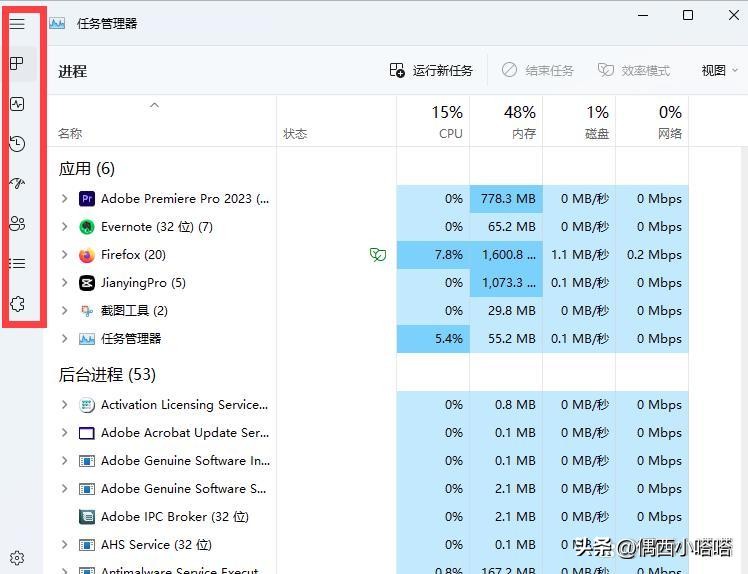Select Premiere Pro memory 778.3 MB
748x574 pixels.
coord(509,198)
